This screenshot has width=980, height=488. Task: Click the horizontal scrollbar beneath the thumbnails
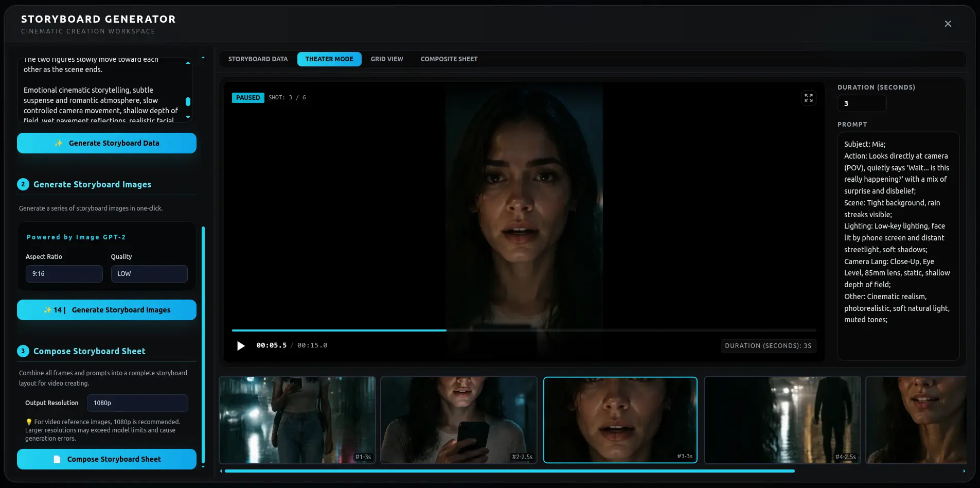[509, 471]
